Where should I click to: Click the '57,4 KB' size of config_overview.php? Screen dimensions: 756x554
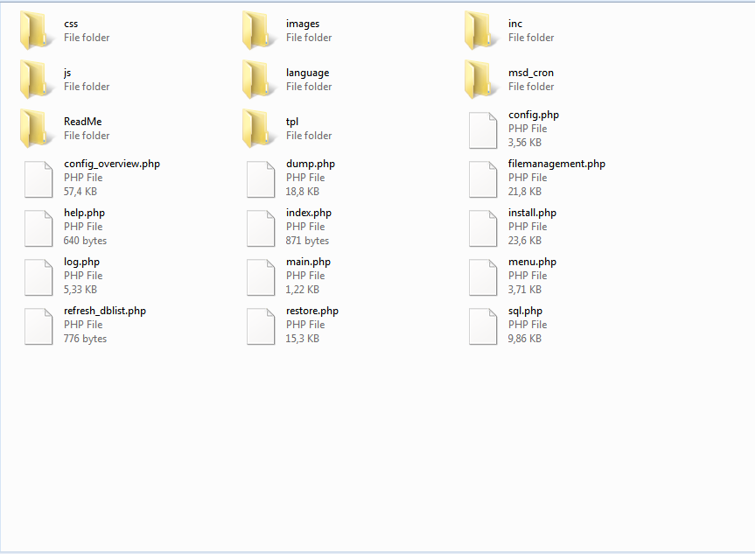80,192
